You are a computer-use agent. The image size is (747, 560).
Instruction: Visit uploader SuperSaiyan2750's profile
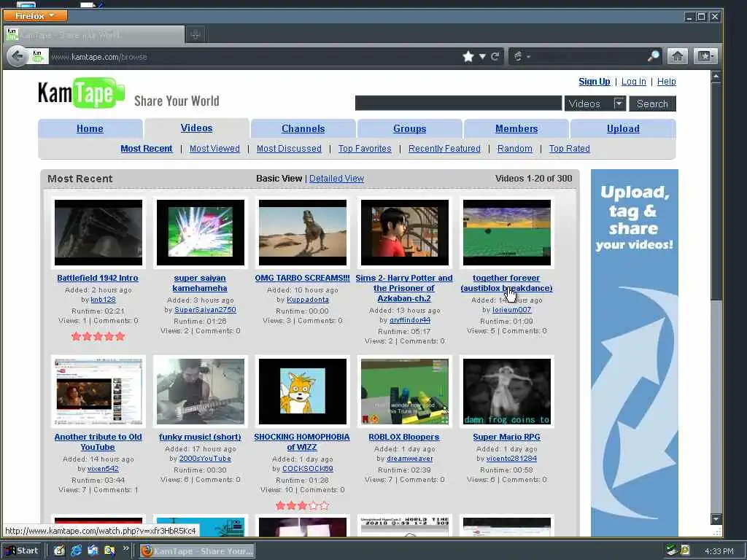tap(205, 309)
